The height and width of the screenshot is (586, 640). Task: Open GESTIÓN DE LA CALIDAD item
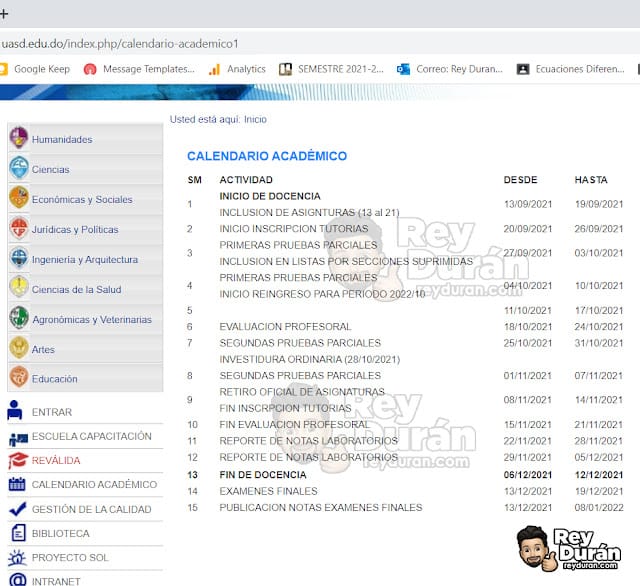click(x=92, y=509)
